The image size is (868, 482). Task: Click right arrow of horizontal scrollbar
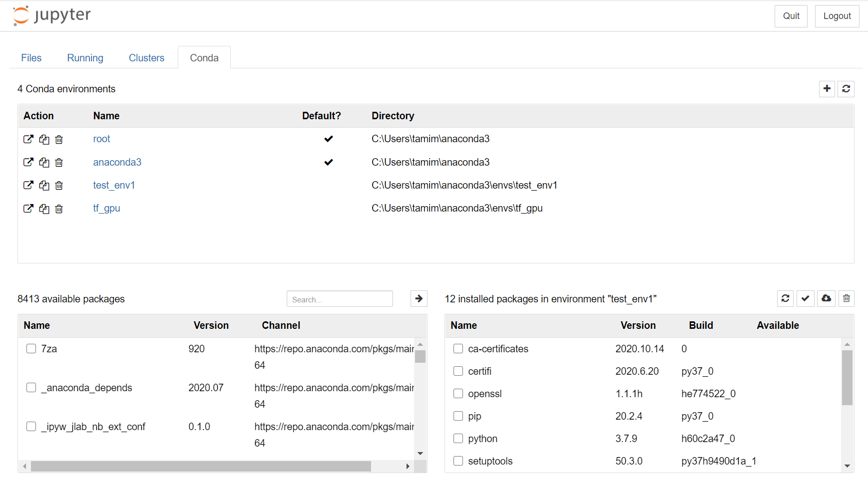(x=408, y=467)
